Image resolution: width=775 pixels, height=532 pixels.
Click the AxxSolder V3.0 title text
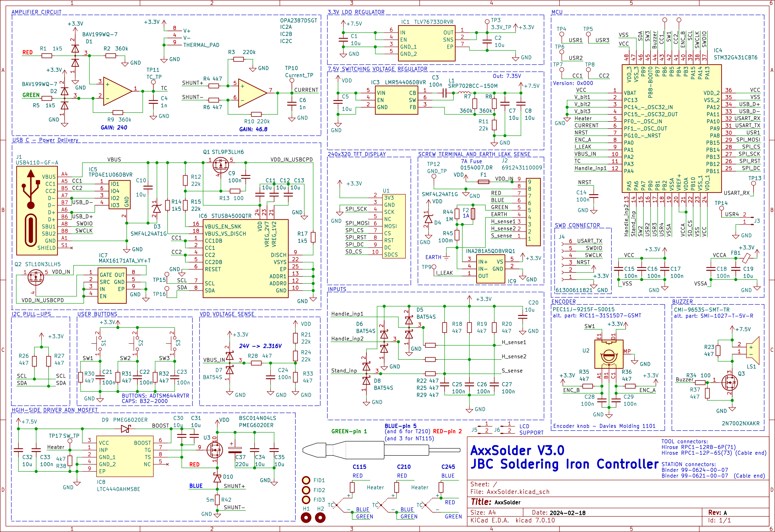click(517, 451)
